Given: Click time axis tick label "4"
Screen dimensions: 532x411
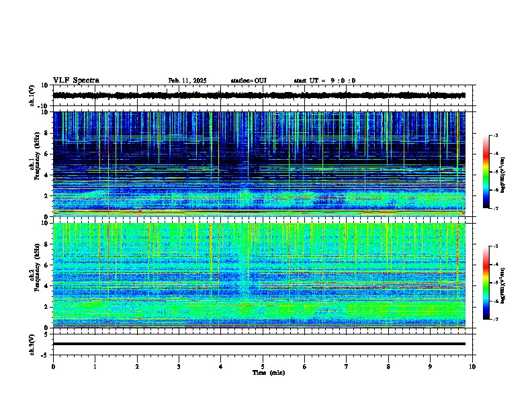Looking at the screenshot, I should point(221,367).
